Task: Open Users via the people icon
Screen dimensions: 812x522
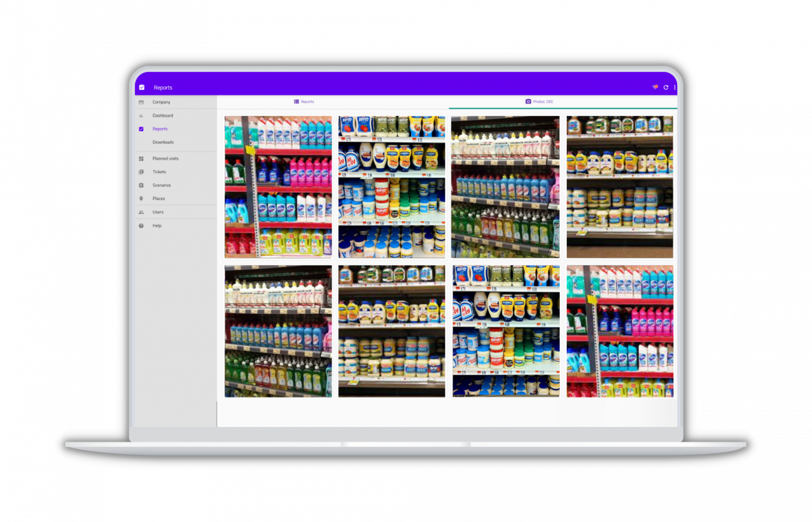Action: tap(141, 212)
